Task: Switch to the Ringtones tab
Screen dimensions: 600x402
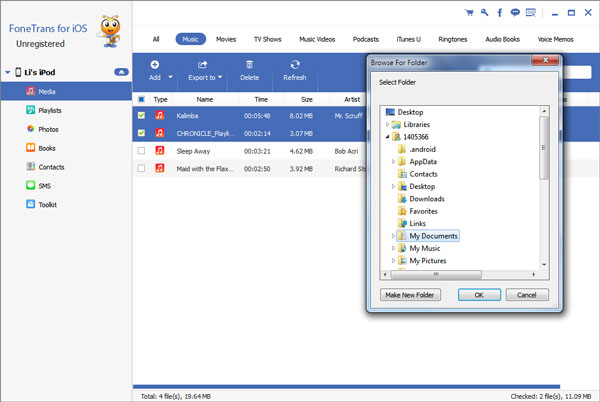Action: [453, 39]
